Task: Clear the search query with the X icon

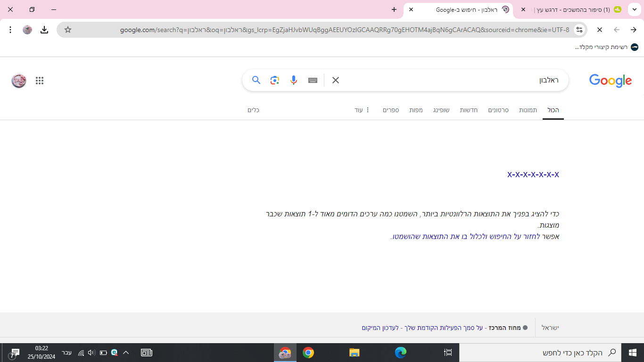Action: point(335,80)
